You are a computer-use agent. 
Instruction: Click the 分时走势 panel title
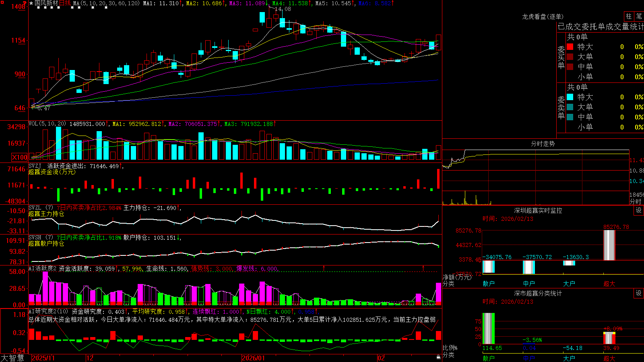click(x=543, y=144)
